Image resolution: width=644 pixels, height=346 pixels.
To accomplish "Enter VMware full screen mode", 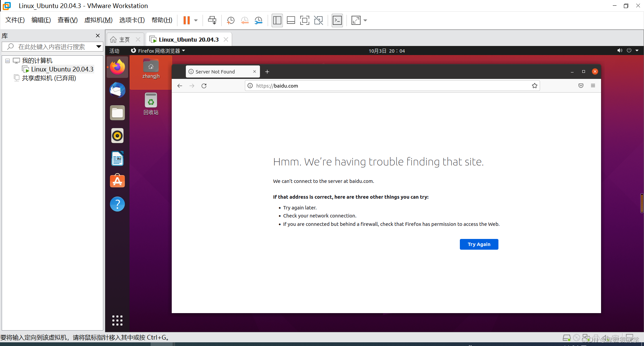I will [x=305, y=20].
